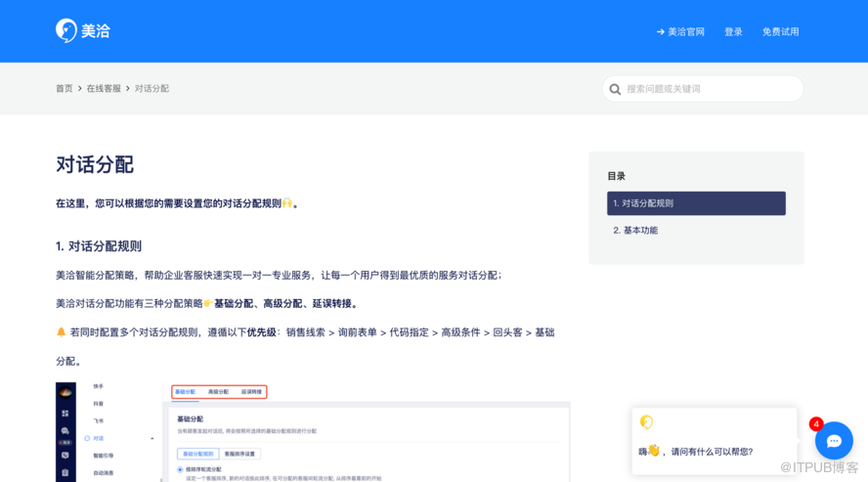The height and width of the screenshot is (482, 868).
Task: Select 对话分配规则 in the table of contents
Action: pos(696,203)
